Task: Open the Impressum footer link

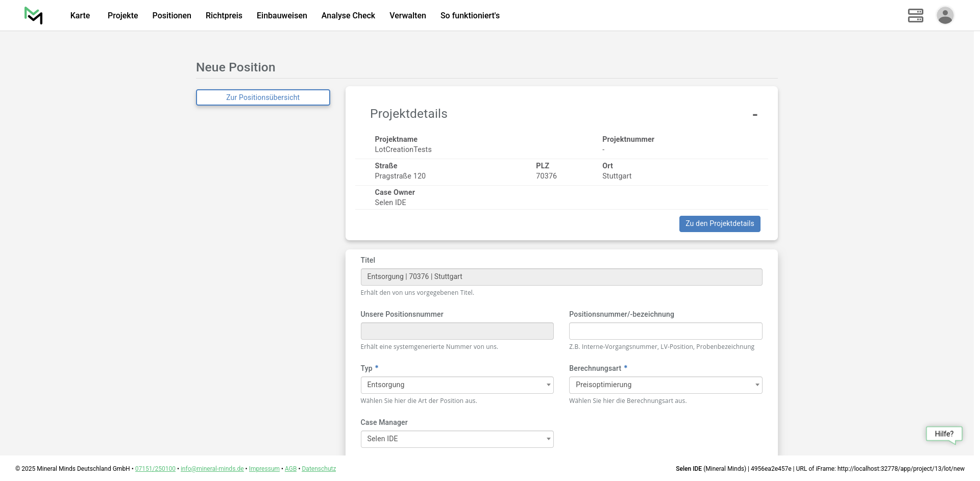Action: pyautogui.click(x=264, y=469)
